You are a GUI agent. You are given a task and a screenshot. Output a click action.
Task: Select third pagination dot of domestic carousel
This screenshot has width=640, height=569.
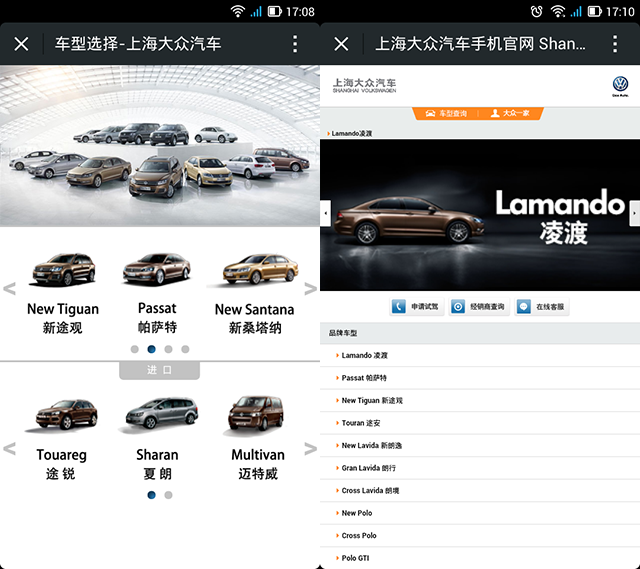(x=168, y=349)
